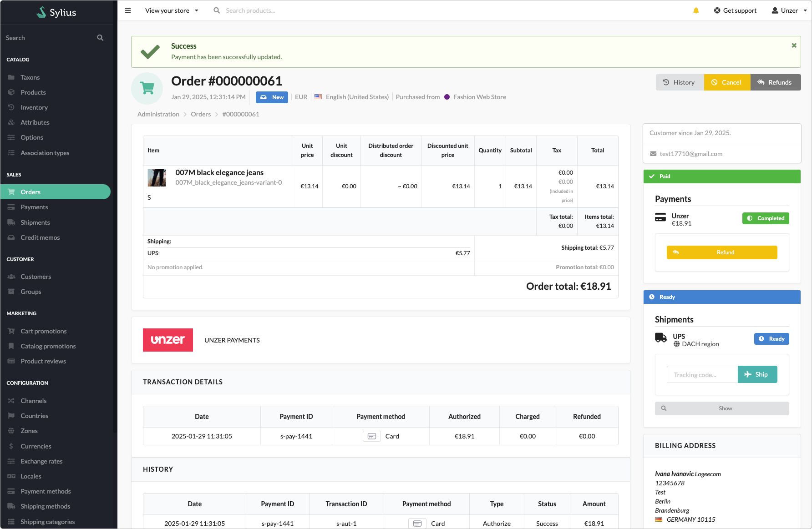This screenshot has width=812, height=529.
Task: Click the sidebar search magnifier icon
Action: pos(100,38)
